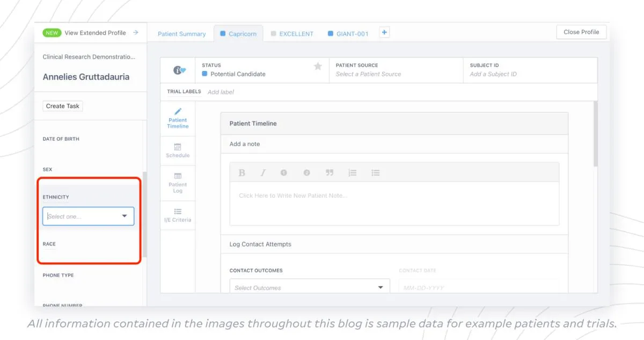Switch to the Patient Summary tab
This screenshot has width=644, height=340.
pyautogui.click(x=182, y=33)
